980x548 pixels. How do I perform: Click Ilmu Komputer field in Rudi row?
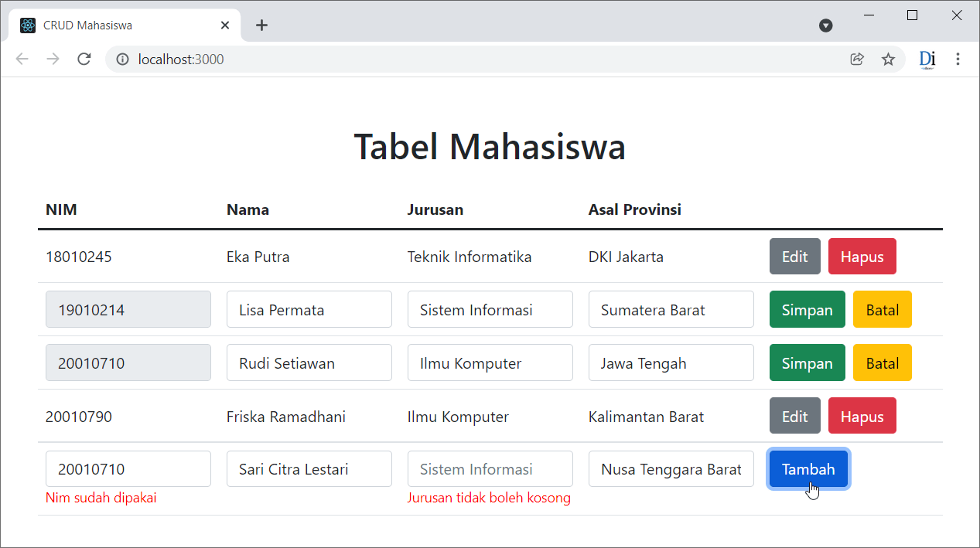(490, 363)
